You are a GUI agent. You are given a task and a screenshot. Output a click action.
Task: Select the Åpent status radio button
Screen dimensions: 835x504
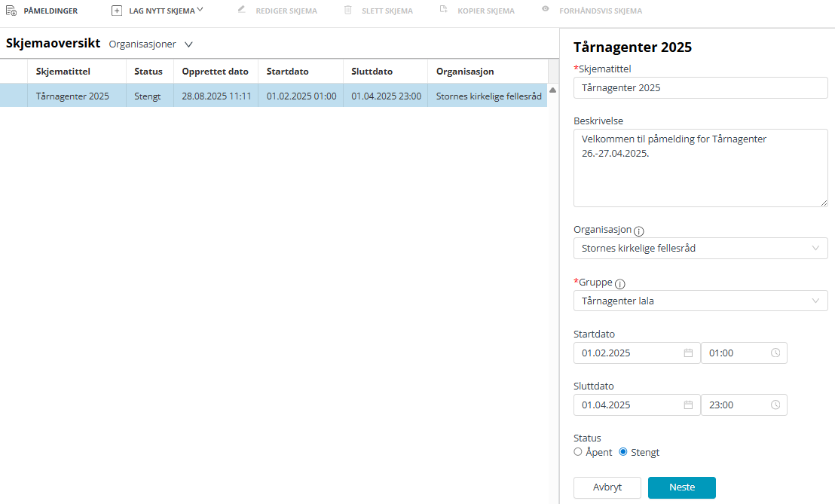pos(578,452)
